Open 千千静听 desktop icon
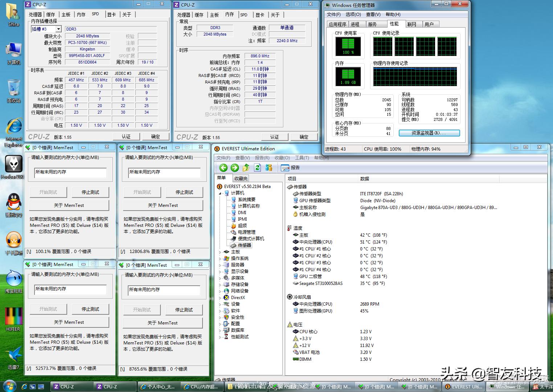The image size is (553, 392). (x=14, y=243)
